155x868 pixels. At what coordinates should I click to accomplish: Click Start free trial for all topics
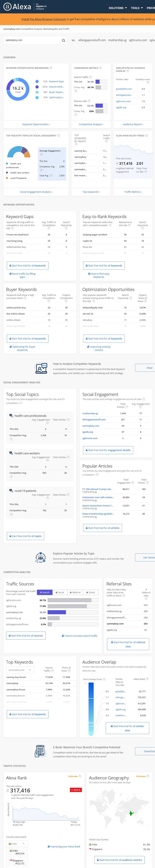[x=26, y=536]
